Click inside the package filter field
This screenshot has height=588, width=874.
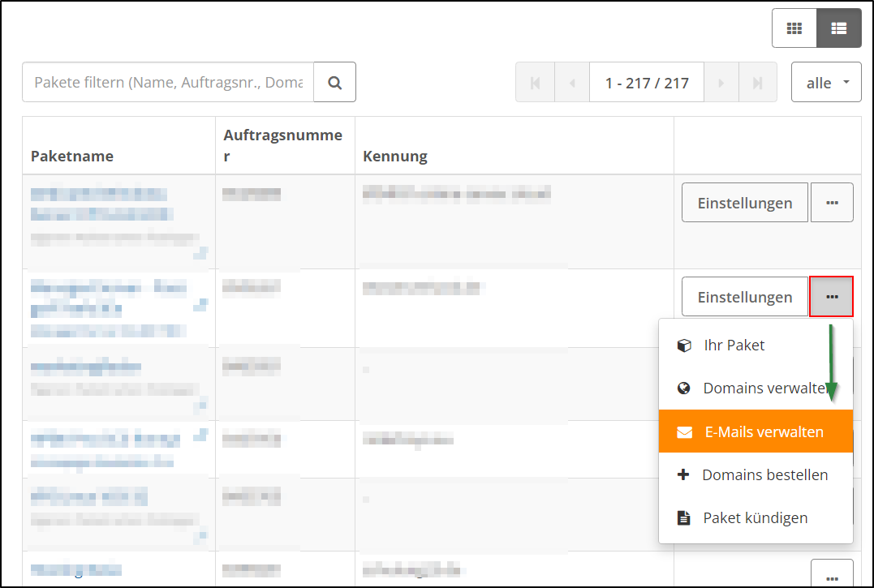coord(162,82)
